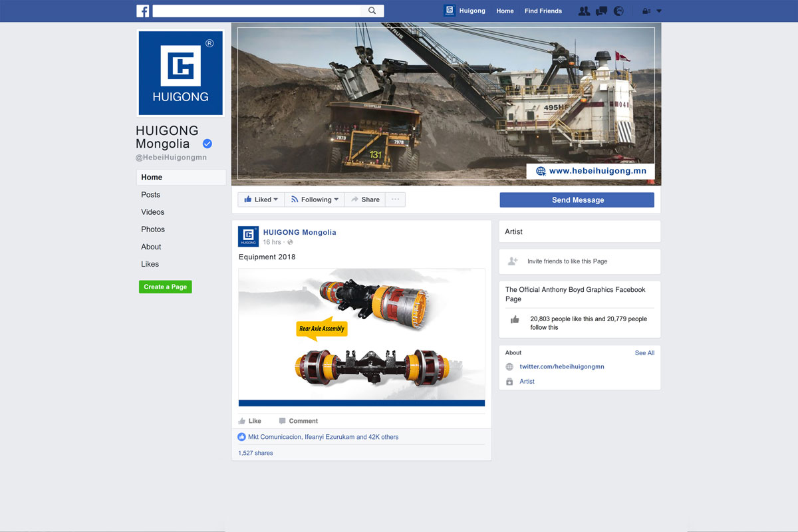Click the small Huigong logo in the top bar

tap(450, 11)
